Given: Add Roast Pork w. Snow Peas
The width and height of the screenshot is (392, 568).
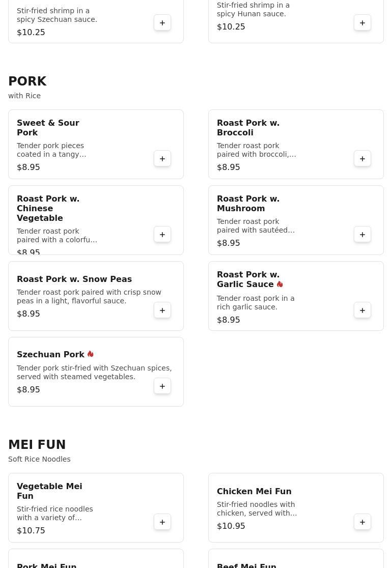Looking at the screenshot, I should [x=162, y=310].
